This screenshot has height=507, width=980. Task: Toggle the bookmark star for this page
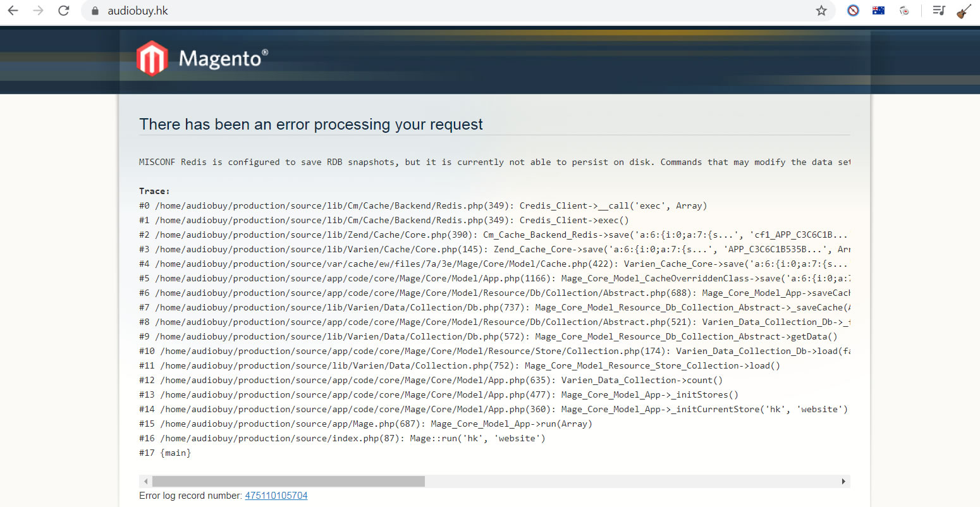click(x=821, y=10)
